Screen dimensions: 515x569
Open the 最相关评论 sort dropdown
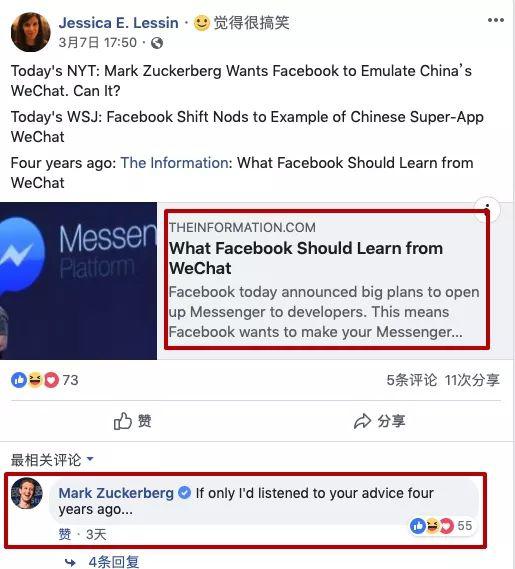[x=52, y=460]
